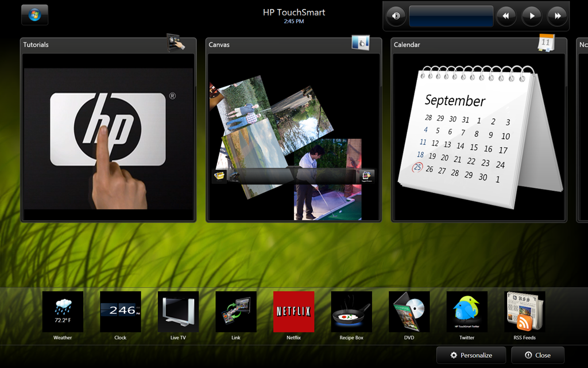Click the Live TV label text
Image resolution: width=588 pixels, height=368 pixels.
[x=178, y=338]
